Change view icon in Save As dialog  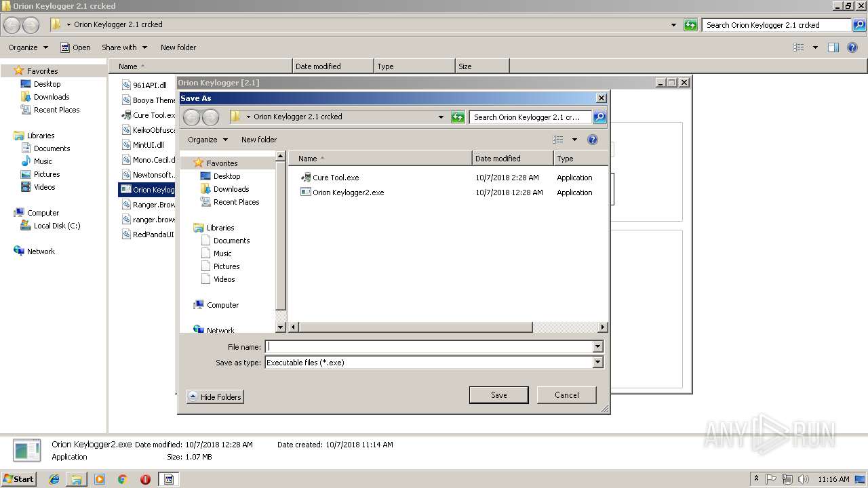pyautogui.click(x=558, y=140)
